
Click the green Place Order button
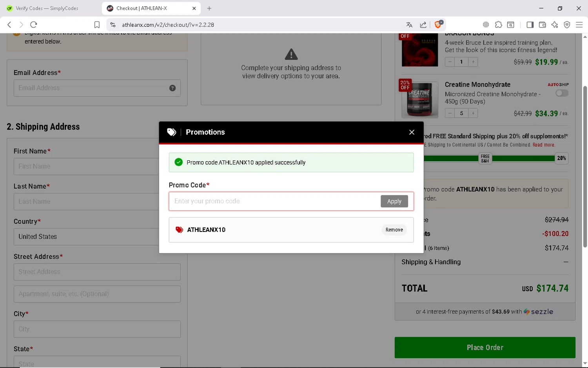pos(485,348)
